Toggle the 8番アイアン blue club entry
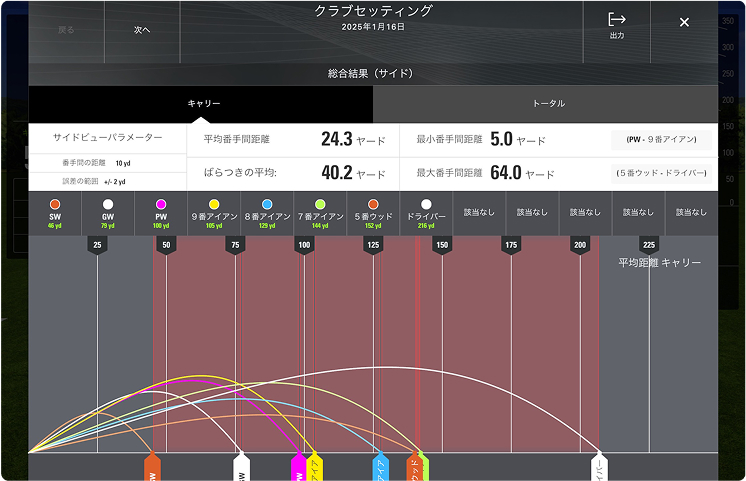The width and height of the screenshot is (746, 481). click(x=266, y=212)
